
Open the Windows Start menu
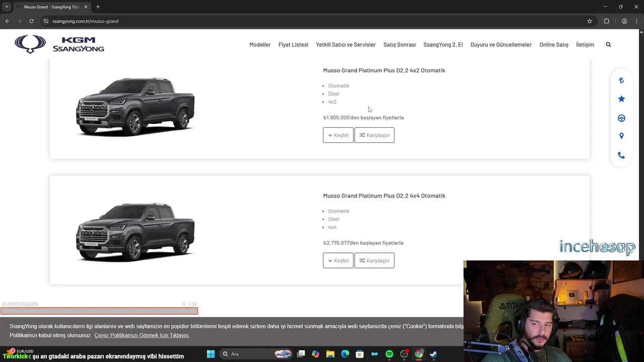[211, 354]
